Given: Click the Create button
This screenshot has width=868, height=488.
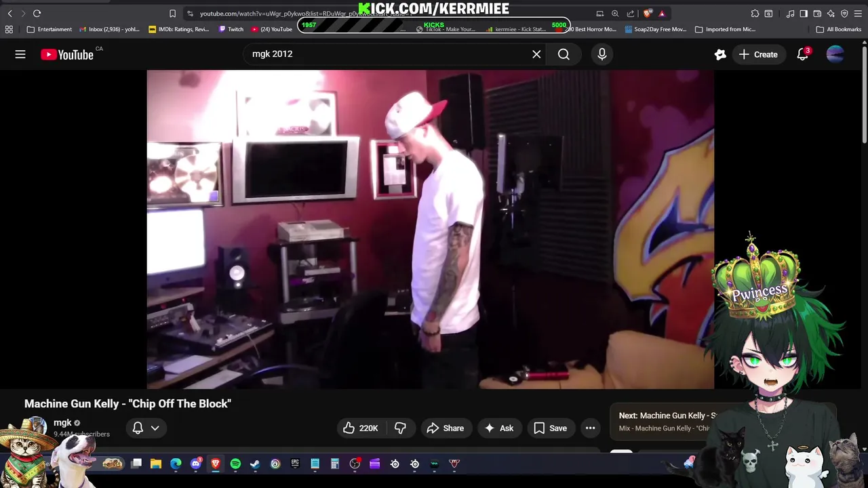Looking at the screenshot, I should (x=759, y=54).
